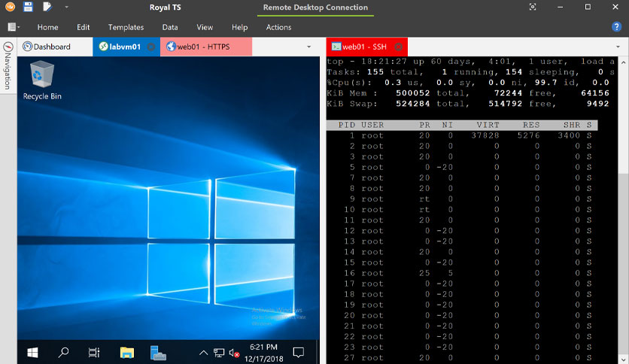Click the focus mode icon in title bar
This screenshot has height=364, width=629.
[533, 7]
